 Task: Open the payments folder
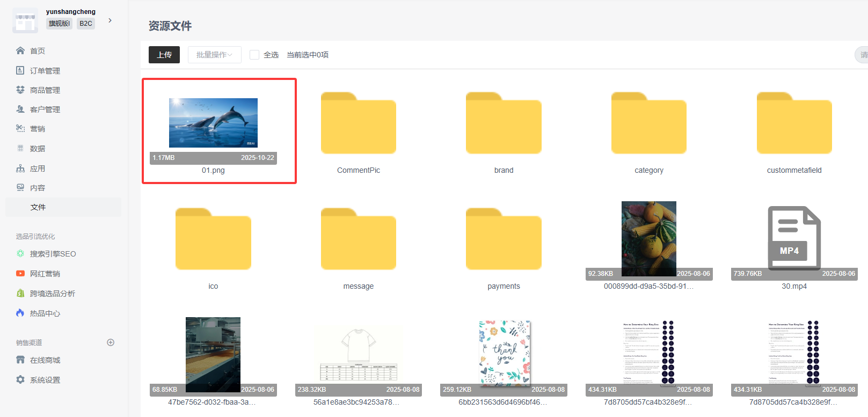[x=504, y=239]
